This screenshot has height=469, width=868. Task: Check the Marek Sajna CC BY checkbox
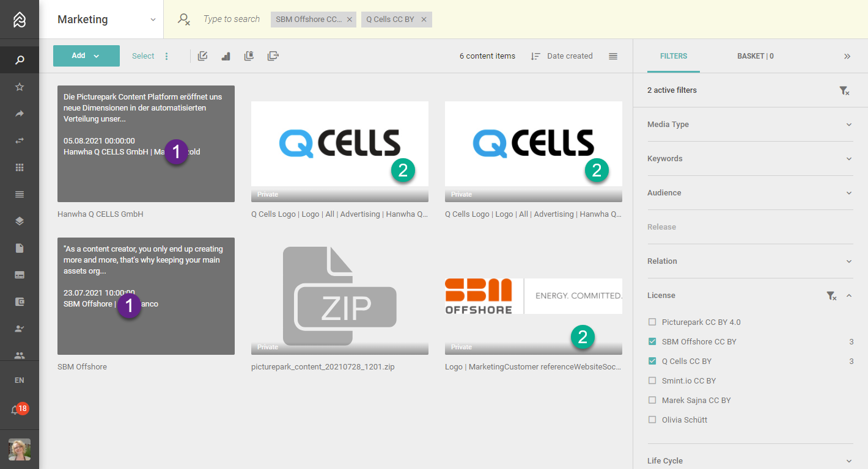point(652,400)
